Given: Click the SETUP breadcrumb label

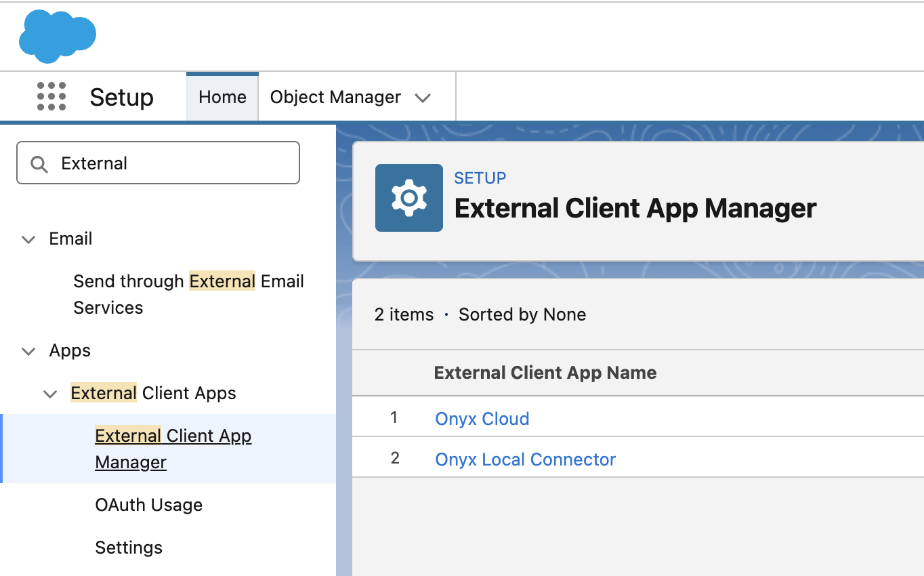Looking at the screenshot, I should 480,178.
